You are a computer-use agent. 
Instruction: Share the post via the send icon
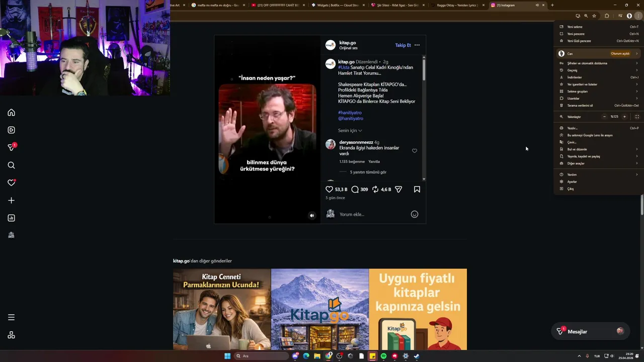click(398, 190)
